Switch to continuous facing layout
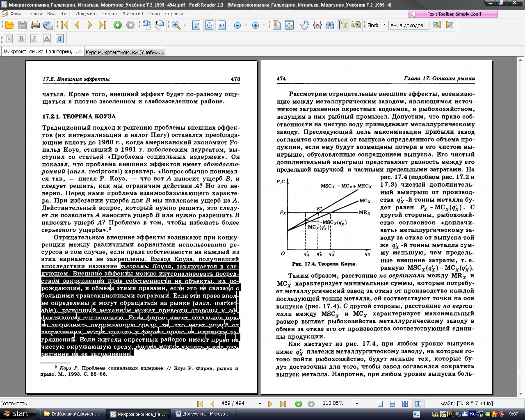 [405, 404]
